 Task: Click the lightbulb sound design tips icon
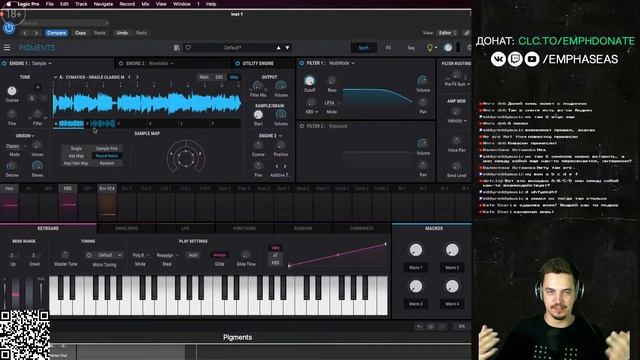tap(429, 48)
